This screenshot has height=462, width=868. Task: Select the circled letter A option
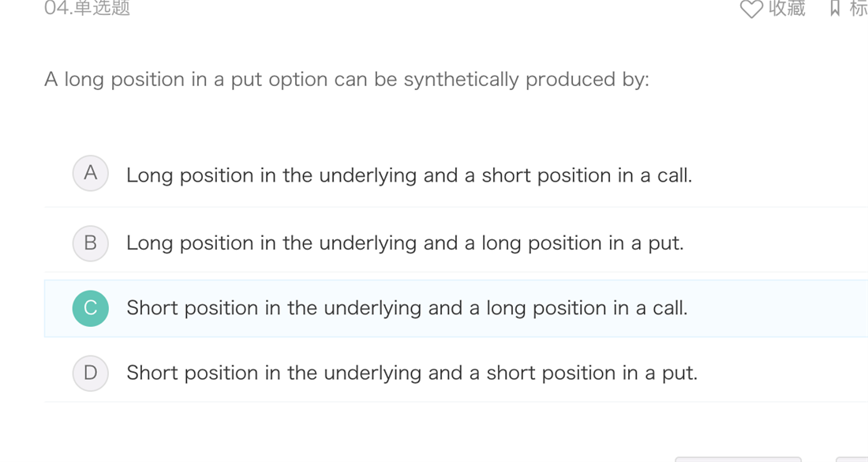coord(90,174)
